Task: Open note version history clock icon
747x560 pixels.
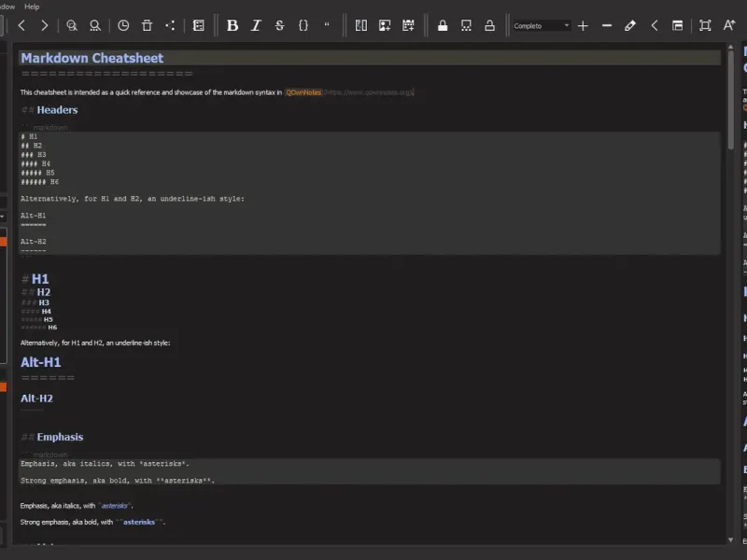Action: [122, 25]
